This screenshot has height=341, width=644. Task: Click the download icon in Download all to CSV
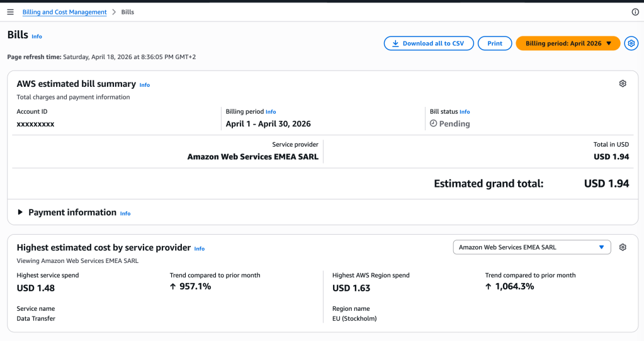(395, 43)
